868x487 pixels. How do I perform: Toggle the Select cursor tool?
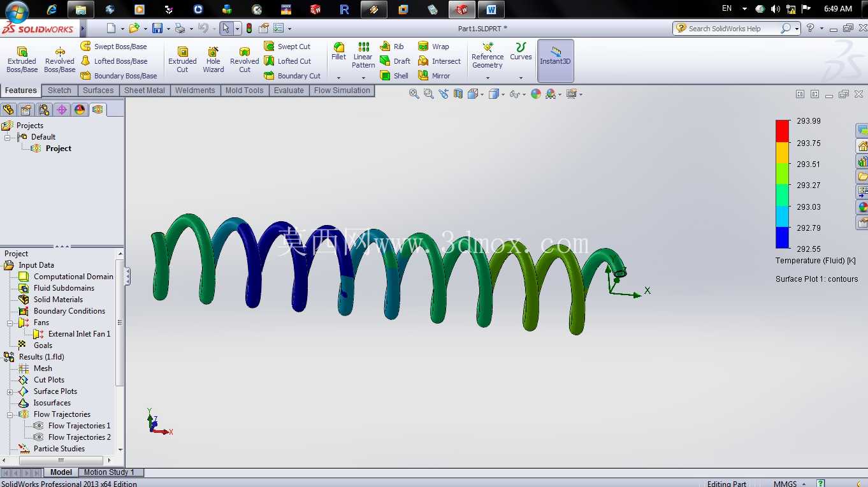pos(226,28)
